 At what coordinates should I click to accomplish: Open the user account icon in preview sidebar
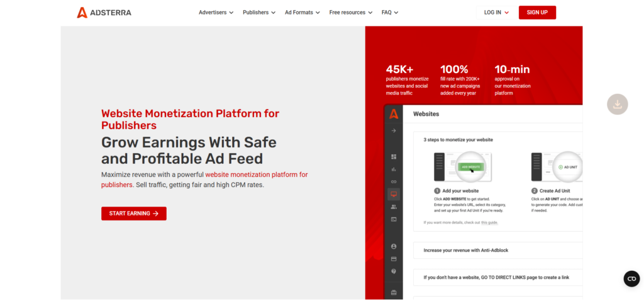click(x=394, y=246)
